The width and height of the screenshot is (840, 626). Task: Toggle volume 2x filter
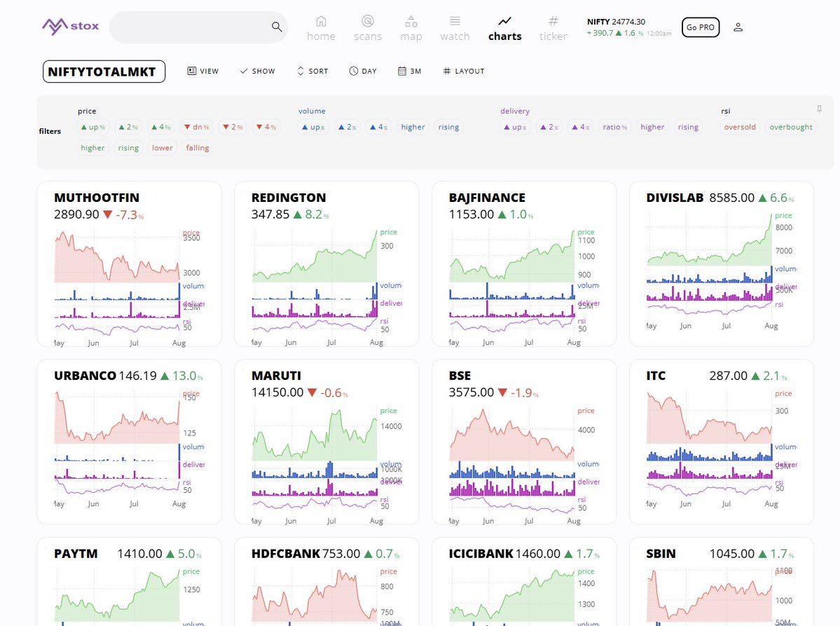(347, 127)
